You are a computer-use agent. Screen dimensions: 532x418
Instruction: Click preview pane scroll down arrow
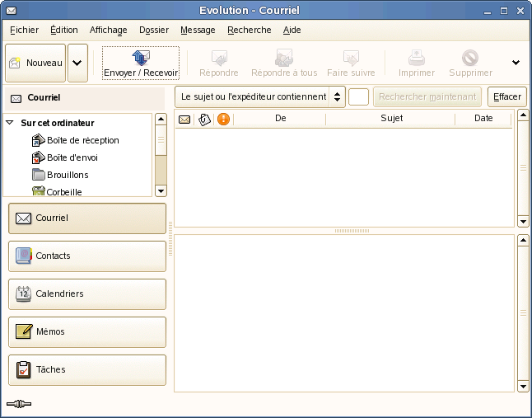coord(523,387)
